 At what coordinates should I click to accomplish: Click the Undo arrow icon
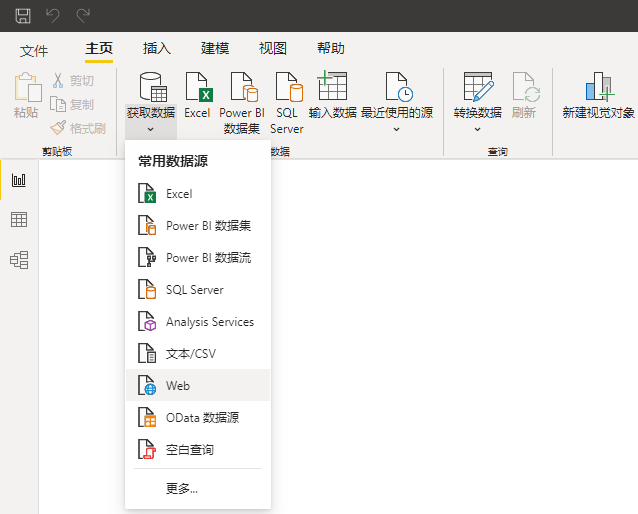[53, 16]
